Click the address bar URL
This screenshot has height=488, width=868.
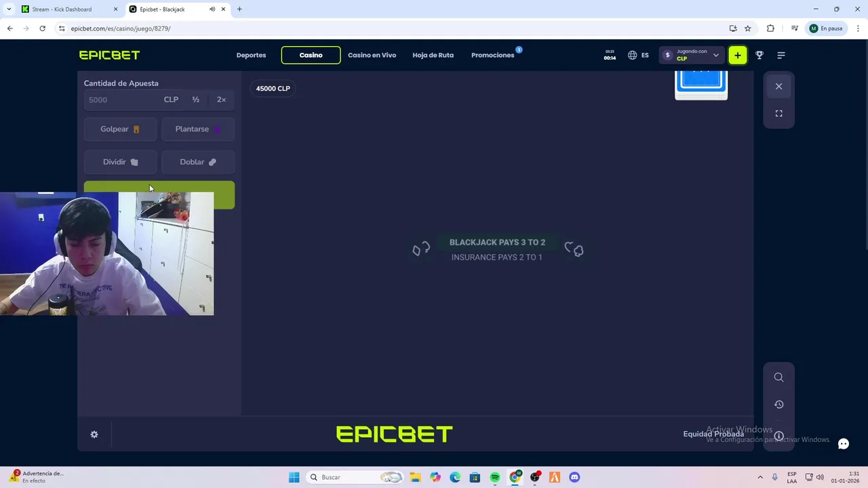[x=121, y=28]
